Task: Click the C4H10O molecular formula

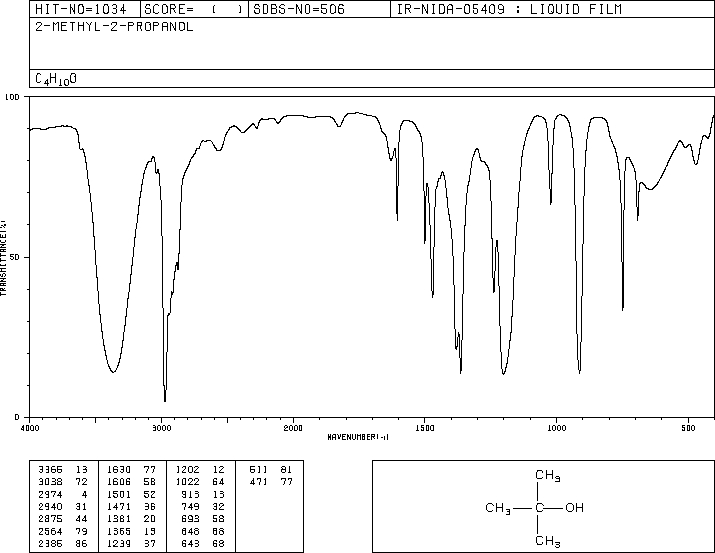Action: click(56, 79)
